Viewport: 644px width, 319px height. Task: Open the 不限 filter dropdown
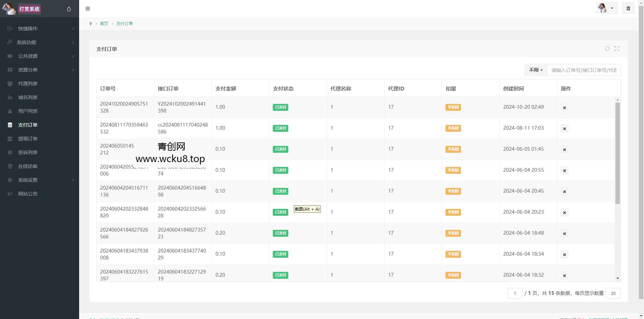(x=536, y=70)
